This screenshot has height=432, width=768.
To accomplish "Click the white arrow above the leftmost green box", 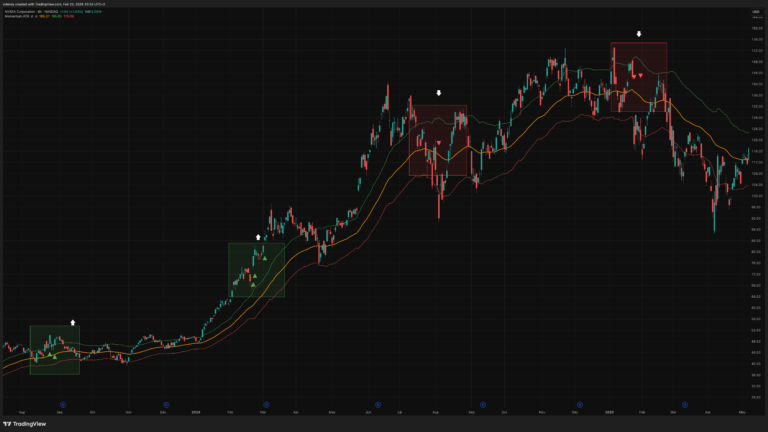I will [73, 322].
